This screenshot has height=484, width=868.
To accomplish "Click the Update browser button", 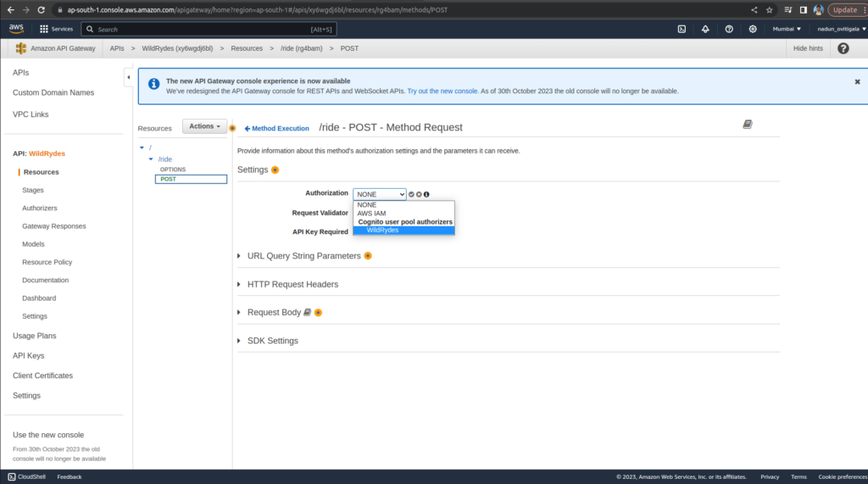I will click(x=845, y=10).
